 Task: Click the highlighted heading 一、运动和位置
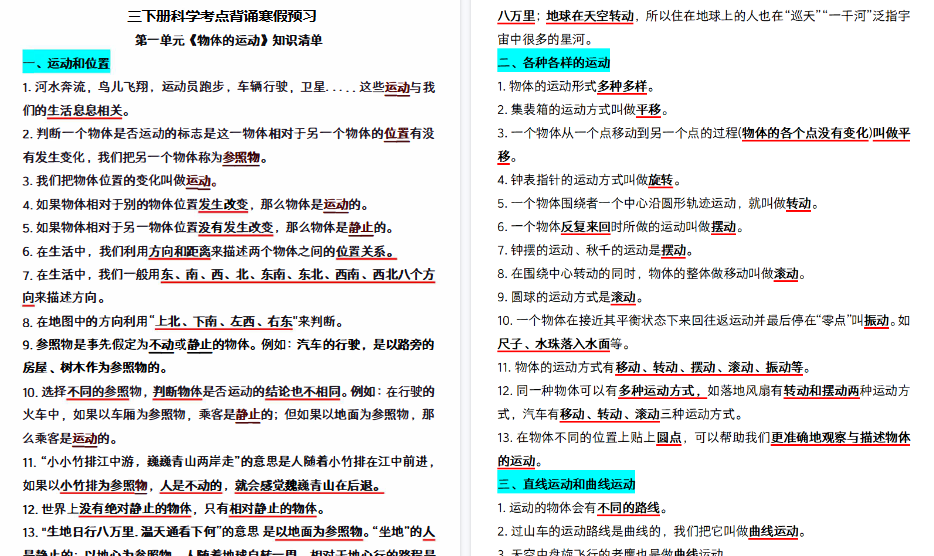(66, 63)
